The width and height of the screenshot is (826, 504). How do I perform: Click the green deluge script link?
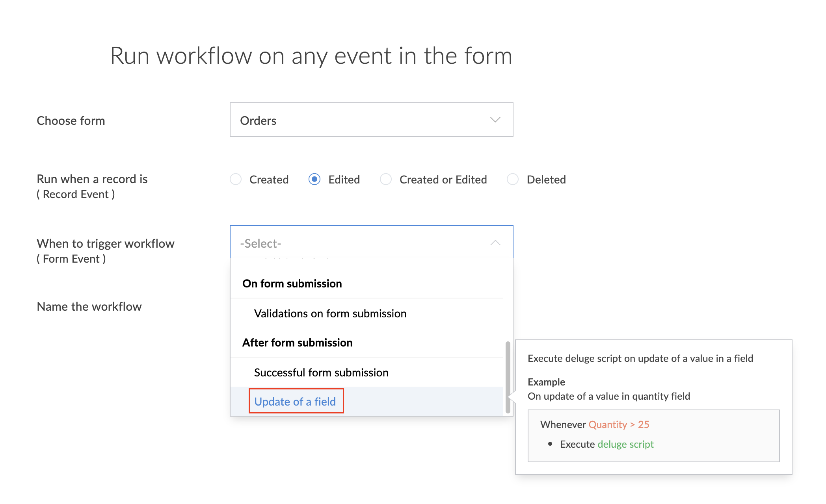[x=625, y=444]
